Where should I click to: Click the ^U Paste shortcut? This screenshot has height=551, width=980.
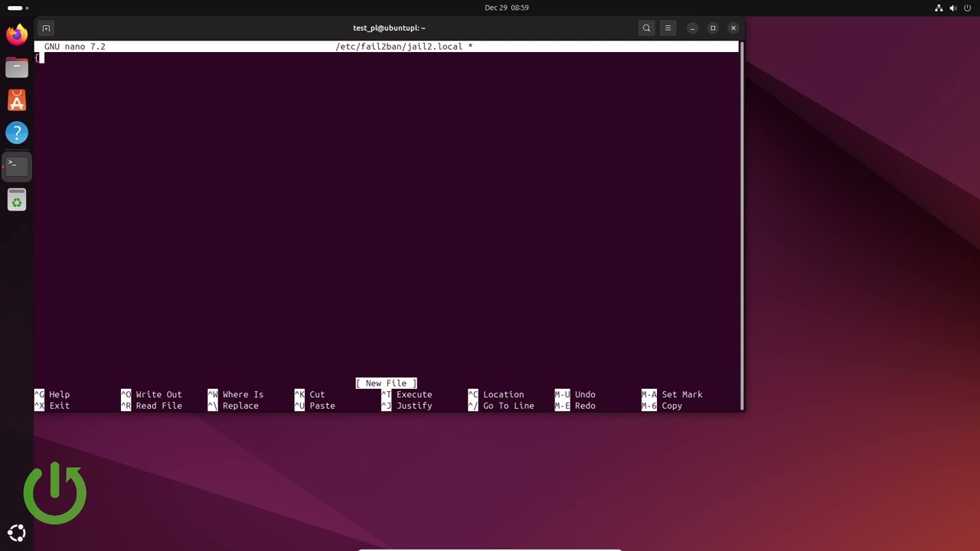[315, 406]
